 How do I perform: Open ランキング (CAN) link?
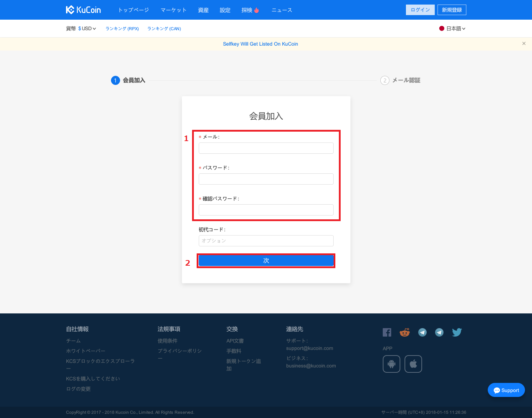pyautogui.click(x=164, y=28)
